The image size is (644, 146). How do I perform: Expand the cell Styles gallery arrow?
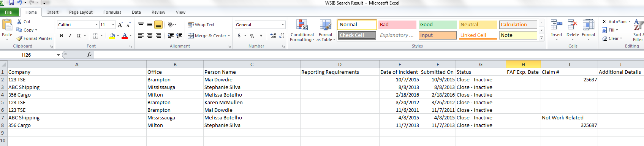click(x=541, y=38)
